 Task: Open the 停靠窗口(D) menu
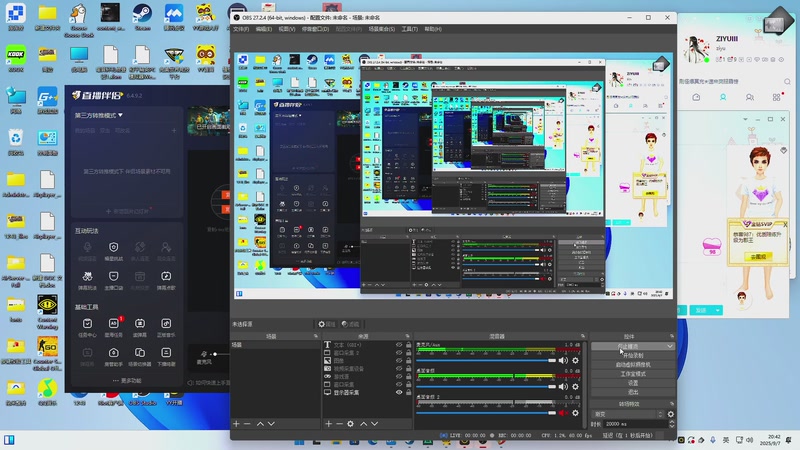pyautogui.click(x=315, y=29)
